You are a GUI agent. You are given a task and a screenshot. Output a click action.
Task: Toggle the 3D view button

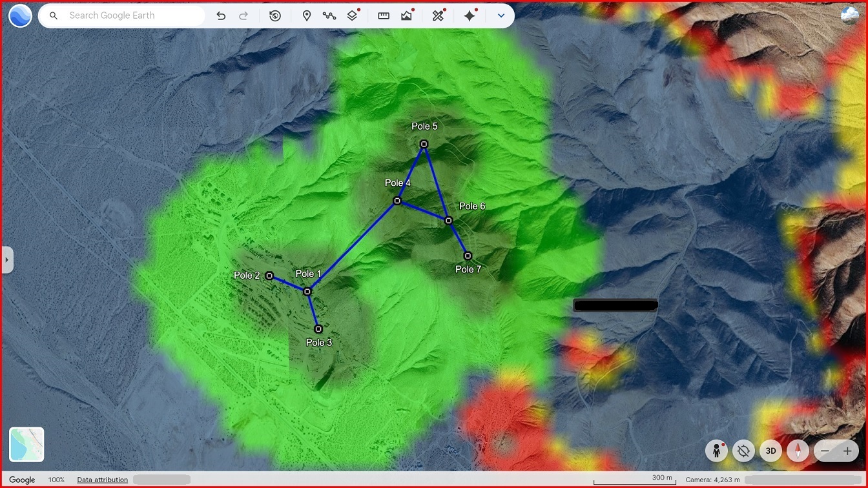click(x=770, y=451)
